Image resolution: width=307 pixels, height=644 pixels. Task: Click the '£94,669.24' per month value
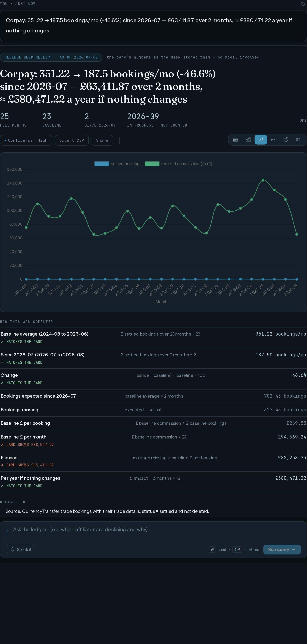pyautogui.click(x=292, y=437)
